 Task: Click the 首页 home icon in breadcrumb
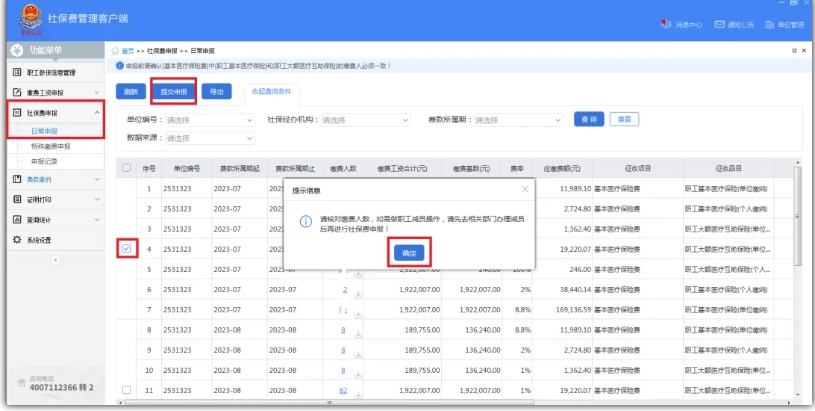pos(117,49)
